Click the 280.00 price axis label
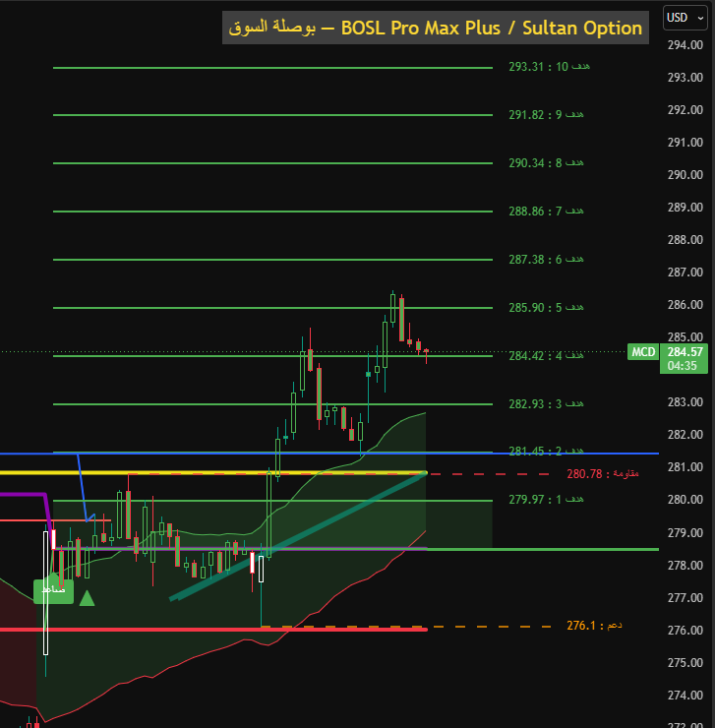 [x=685, y=500]
